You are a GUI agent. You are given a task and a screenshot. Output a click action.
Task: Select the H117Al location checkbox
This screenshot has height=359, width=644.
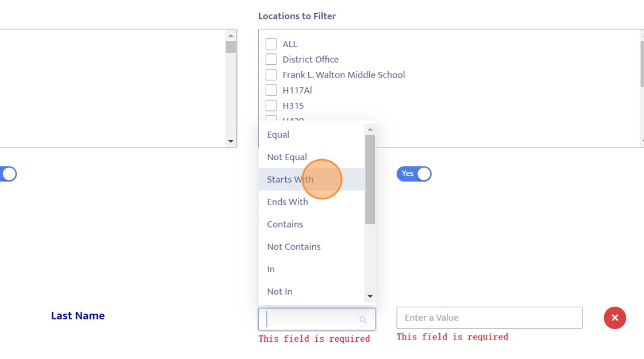point(271,90)
